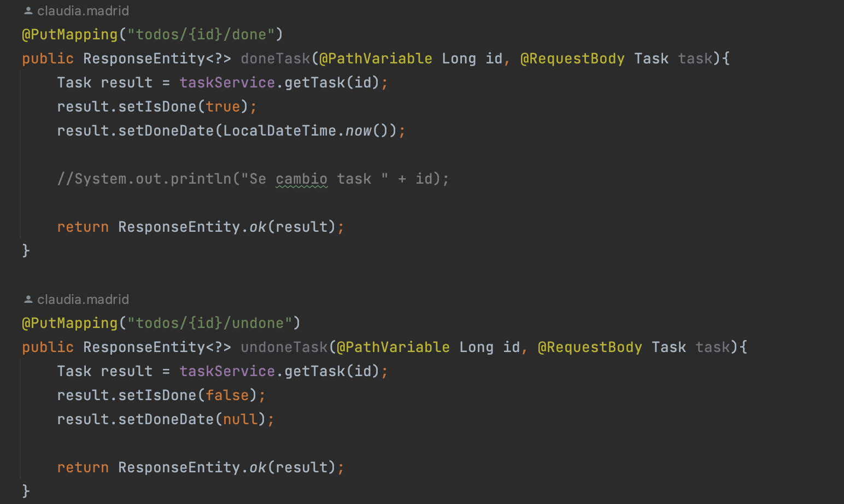Click the taskService reference in doneTask
Image resolution: width=844 pixels, height=504 pixels.
227,82
